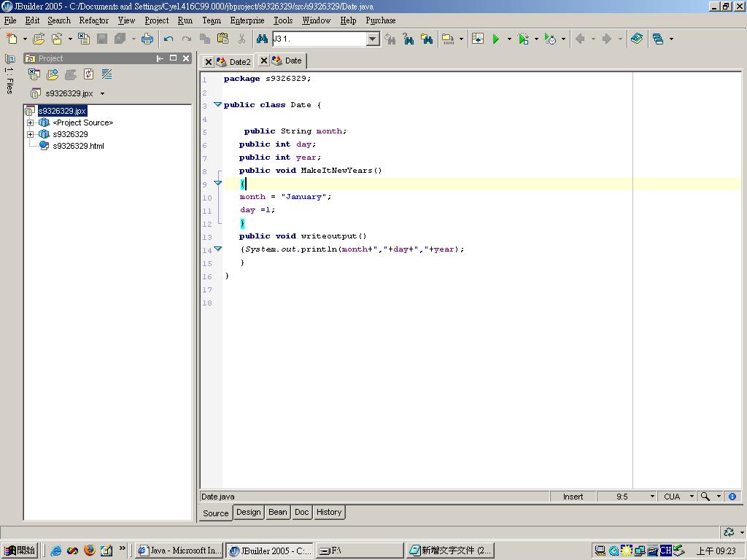Screen dimensions: 747x560
Task: Click the Paste clipboard icon
Action: point(223,39)
